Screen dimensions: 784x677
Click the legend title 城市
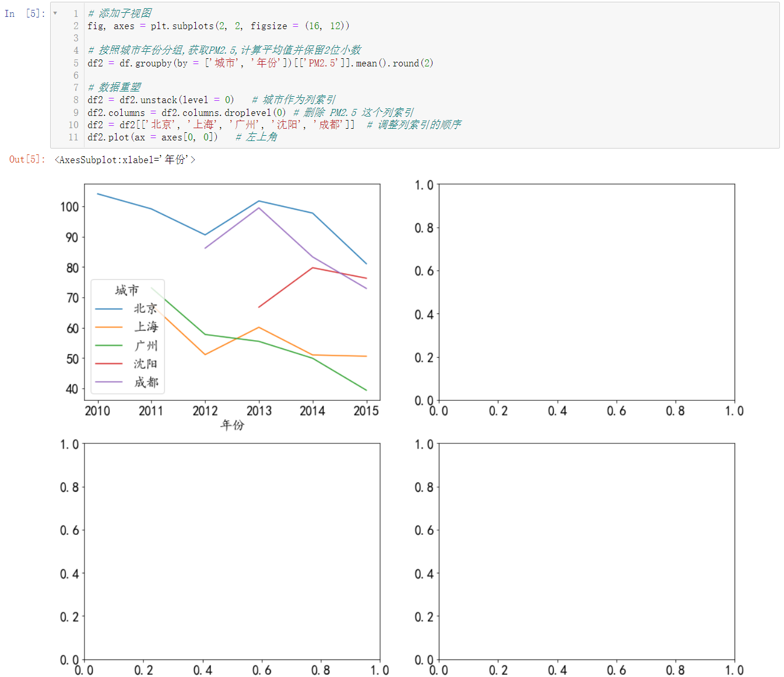[x=127, y=290]
